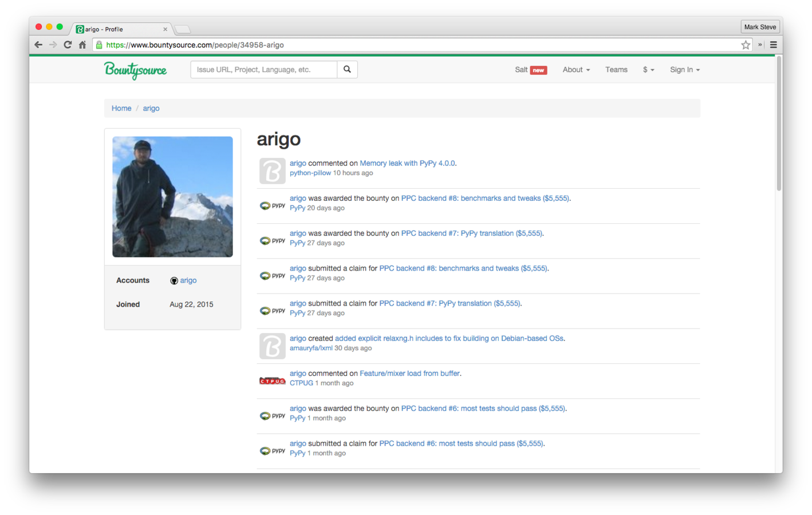Open Feature/mixer load from buffer link
The width and height of the screenshot is (812, 515).
[409, 373]
